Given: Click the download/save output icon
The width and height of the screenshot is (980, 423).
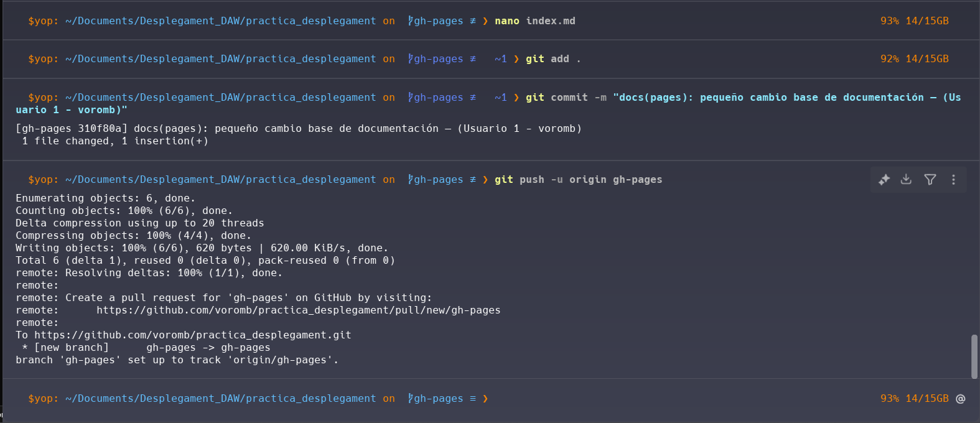Looking at the screenshot, I should [x=907, y=180].
